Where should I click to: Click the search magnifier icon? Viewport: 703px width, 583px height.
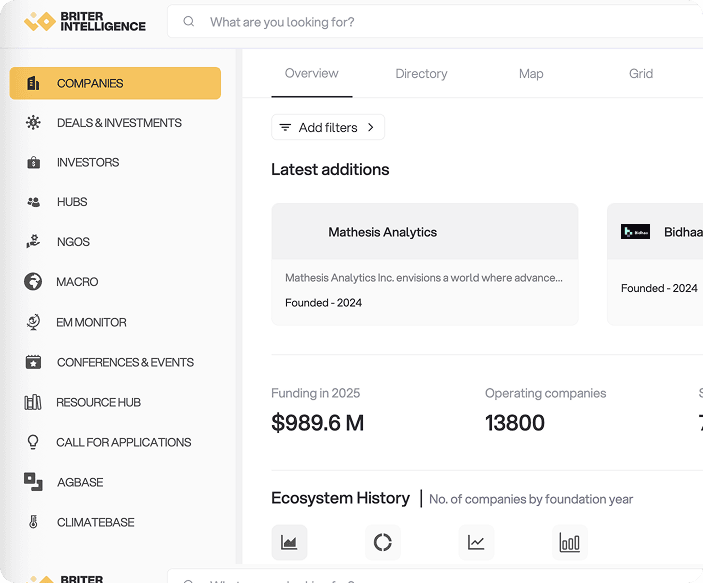click(x=189, y=22)
